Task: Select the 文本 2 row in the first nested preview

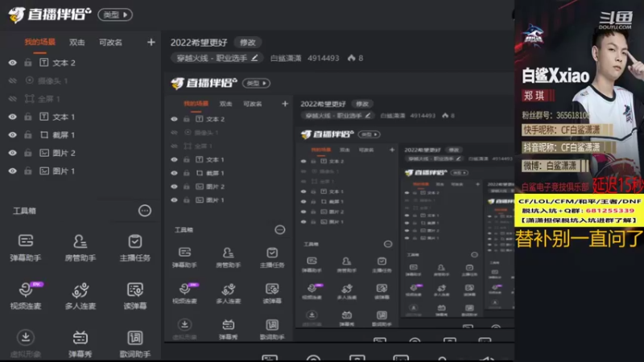Action: pos(229,119)
